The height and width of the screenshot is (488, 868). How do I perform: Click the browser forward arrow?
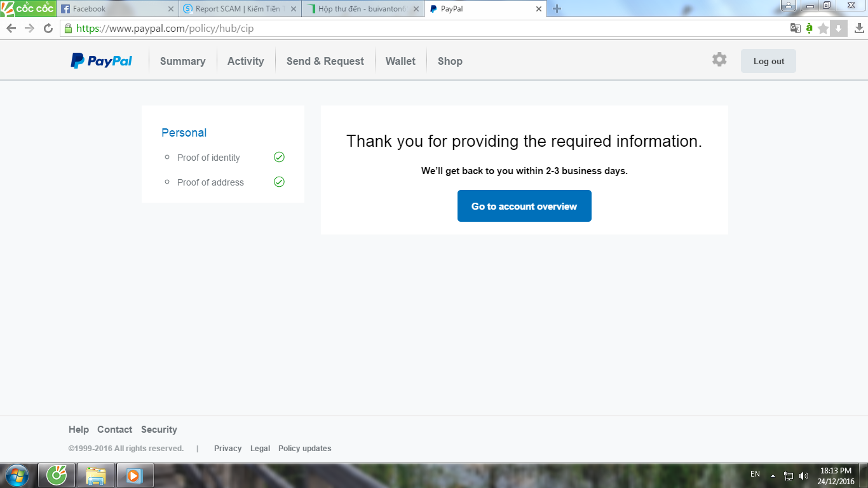point(29,28)
